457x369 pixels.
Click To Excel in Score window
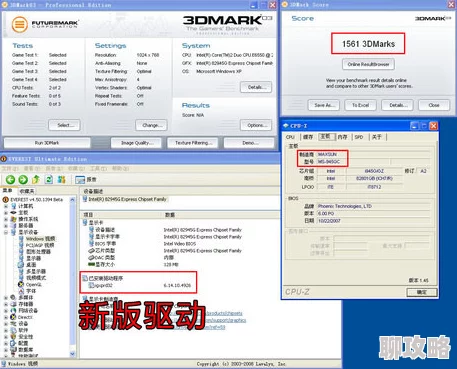tap(360, 105)
